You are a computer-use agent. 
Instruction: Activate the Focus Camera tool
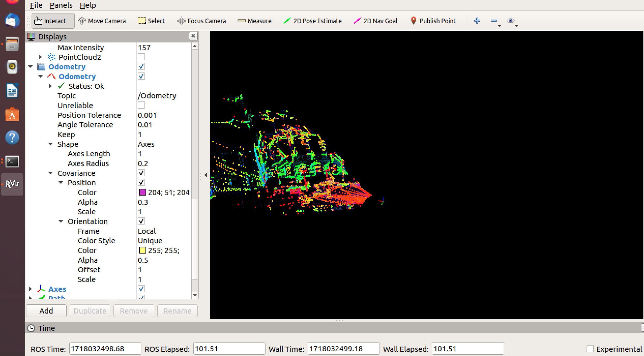pos(201,21)
